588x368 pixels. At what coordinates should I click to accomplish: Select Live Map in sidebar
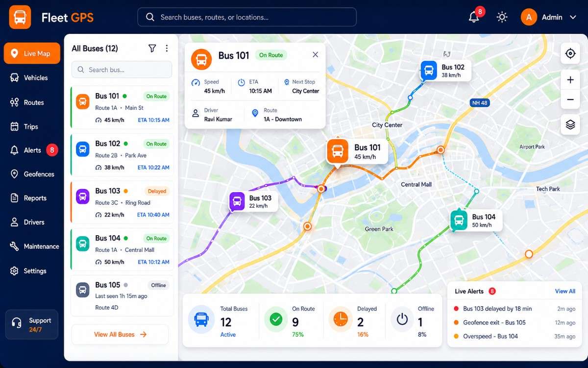point(32,53)
